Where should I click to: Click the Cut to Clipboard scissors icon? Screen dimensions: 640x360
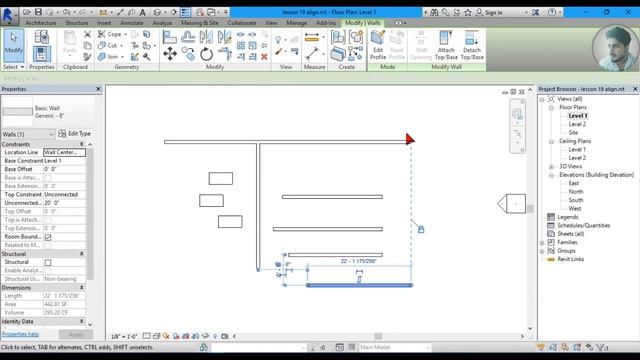click(x=87, y=34)
